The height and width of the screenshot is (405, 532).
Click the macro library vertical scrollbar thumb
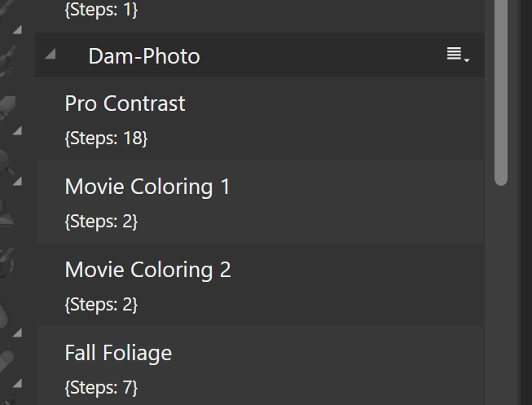[x=501, y=93]
